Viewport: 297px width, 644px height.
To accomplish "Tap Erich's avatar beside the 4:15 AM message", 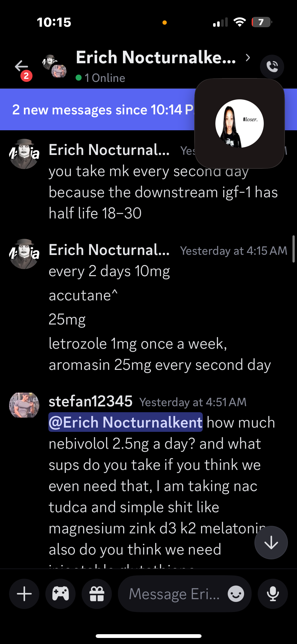I will pos(24,254).
